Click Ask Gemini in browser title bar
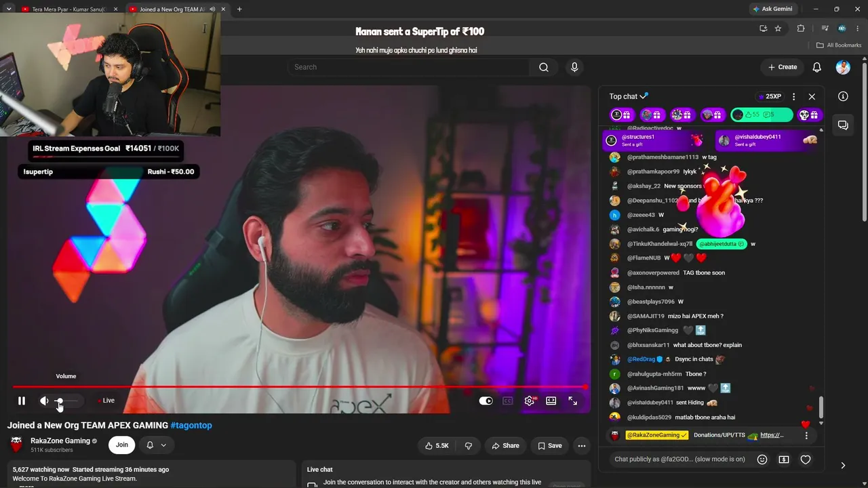Image resolution: width=868 pixels, height=488 pixels. pyautogui.click(x=772, y=9)
